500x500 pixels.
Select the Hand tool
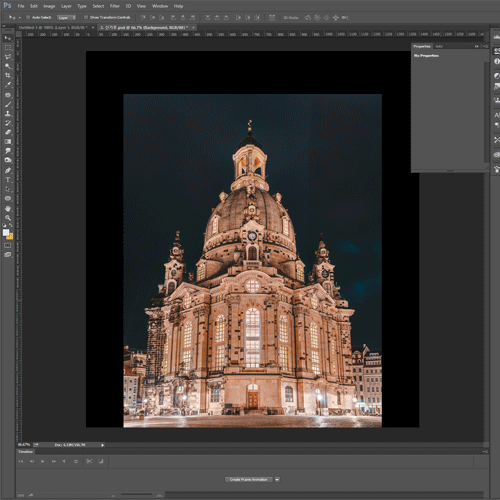tap(8, 209)
